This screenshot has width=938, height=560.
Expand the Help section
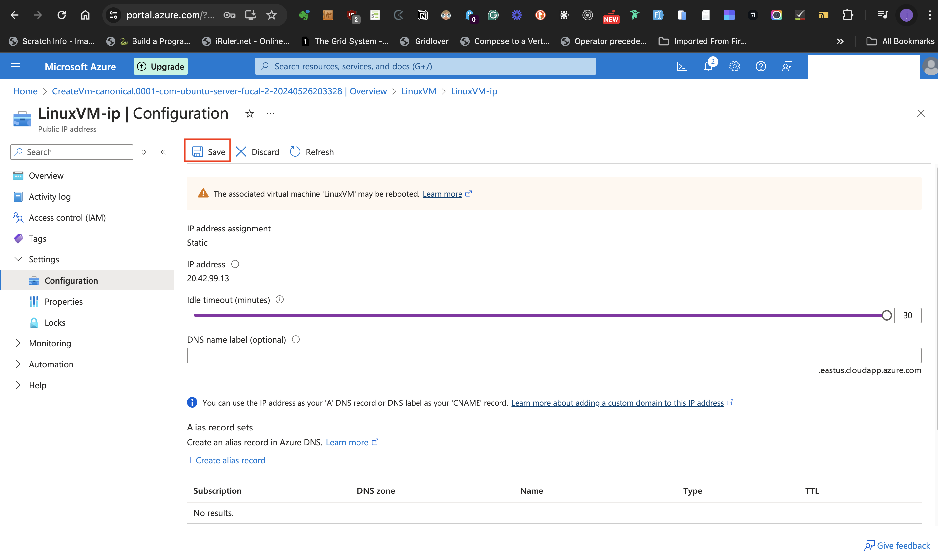18,385
